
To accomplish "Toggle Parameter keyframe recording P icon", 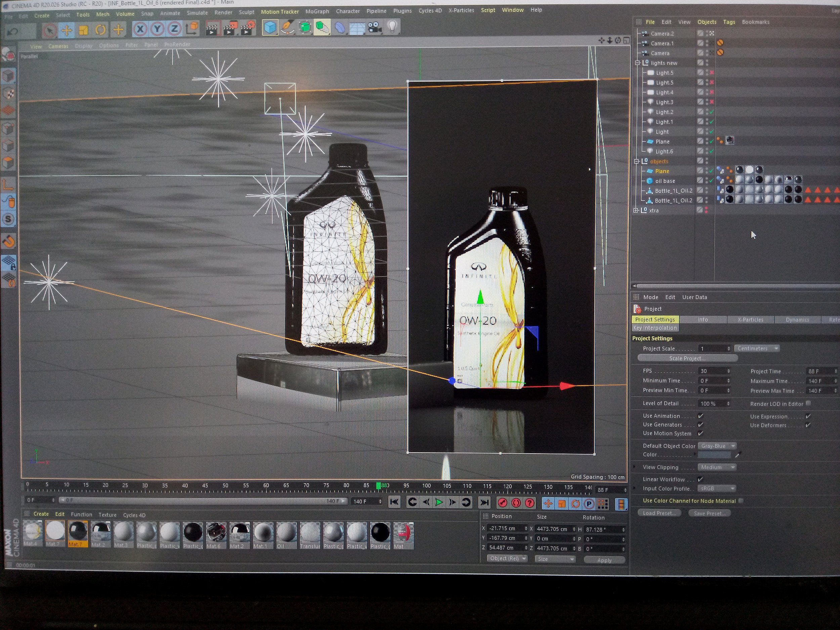I will 589,504.
